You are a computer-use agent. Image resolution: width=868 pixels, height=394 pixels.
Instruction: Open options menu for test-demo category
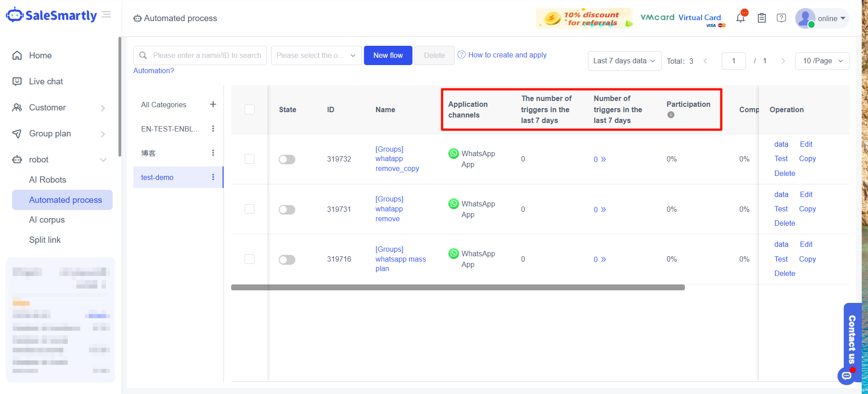[x=213, y=177]
